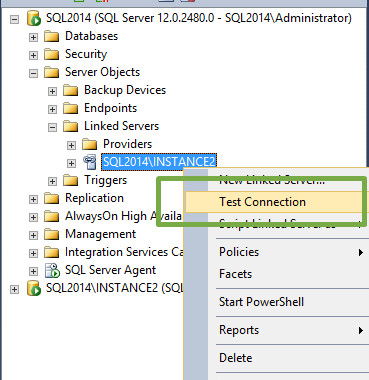Expand the Management folder
Screen dimensions: 369x380
[33, 235]
